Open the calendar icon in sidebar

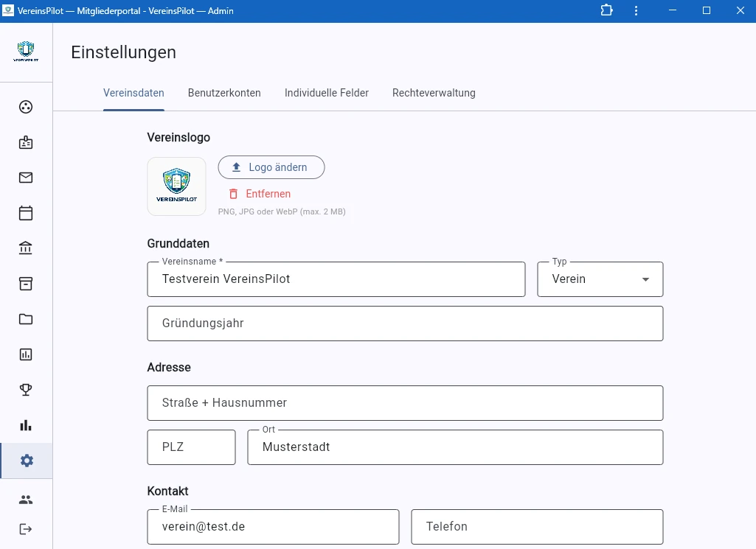(x=26, y=212)
